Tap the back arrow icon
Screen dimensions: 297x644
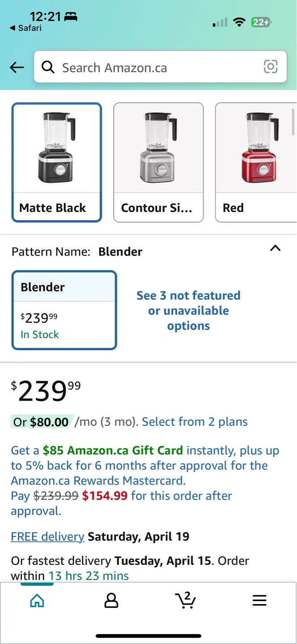coord(17,68)
